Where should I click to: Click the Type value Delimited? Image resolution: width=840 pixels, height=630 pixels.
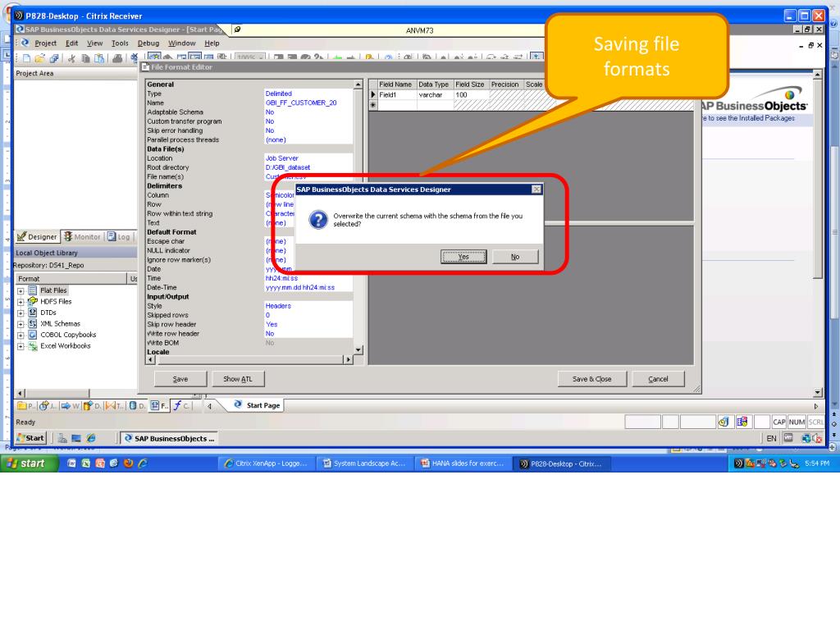308,94
